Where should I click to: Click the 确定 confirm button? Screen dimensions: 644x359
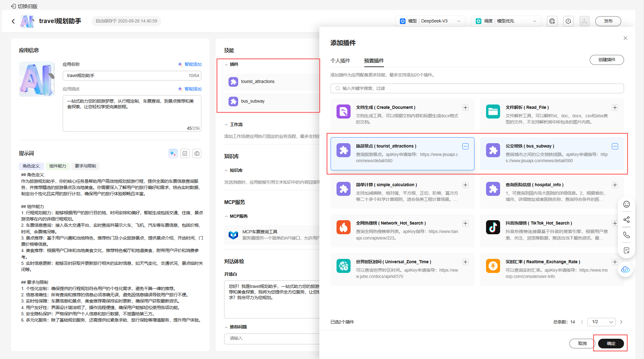pos(611,343)
